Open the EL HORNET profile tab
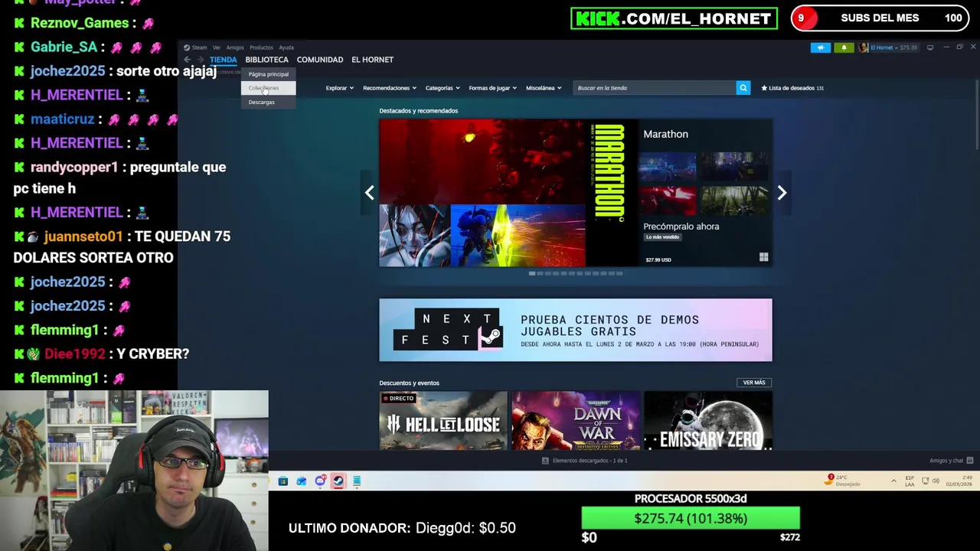The height and width of the screenshot is (551, 980). point(372,60)
